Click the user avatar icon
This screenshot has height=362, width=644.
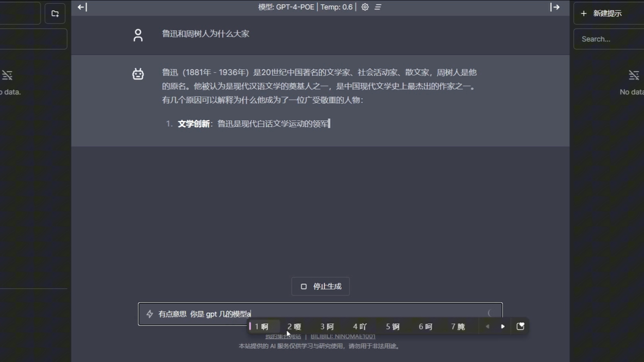coord(138,35)
